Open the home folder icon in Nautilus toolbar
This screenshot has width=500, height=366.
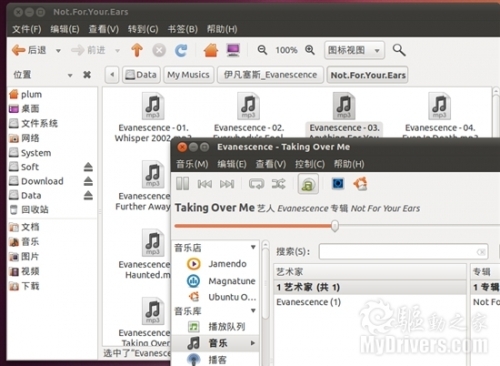pyautogui.click(x=211, y=50)
